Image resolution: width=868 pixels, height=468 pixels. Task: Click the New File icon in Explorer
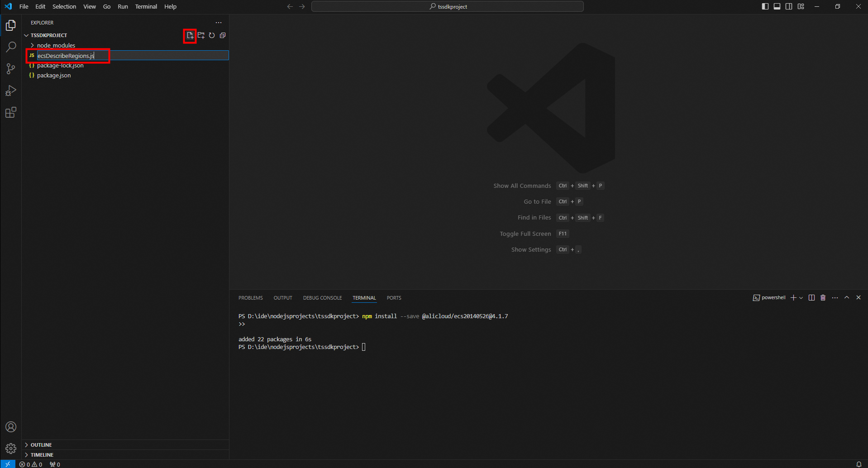click(190, 35)
